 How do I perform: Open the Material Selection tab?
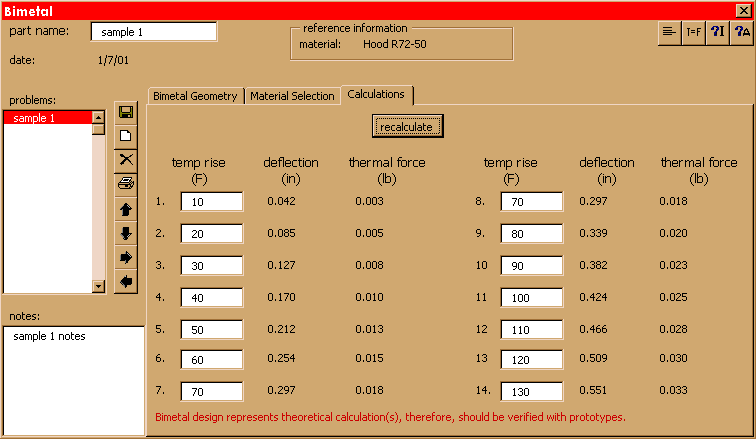tap(292, 96)
